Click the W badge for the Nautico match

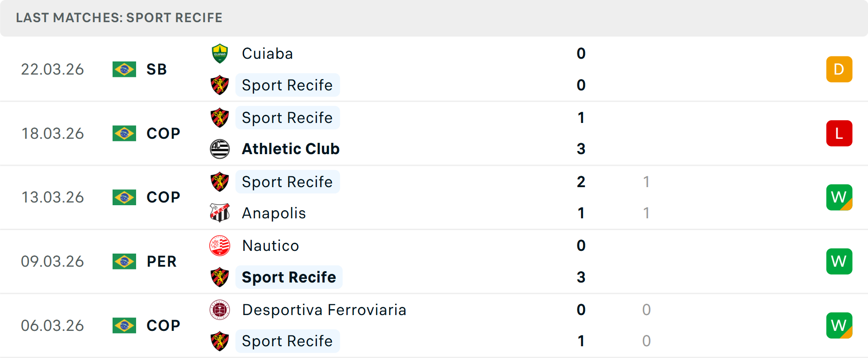click(839, 261)
